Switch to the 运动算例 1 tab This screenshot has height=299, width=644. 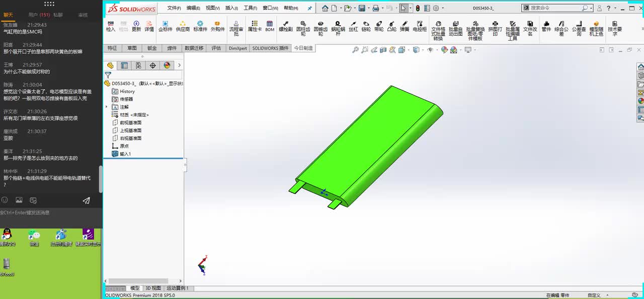pos(177,288)
